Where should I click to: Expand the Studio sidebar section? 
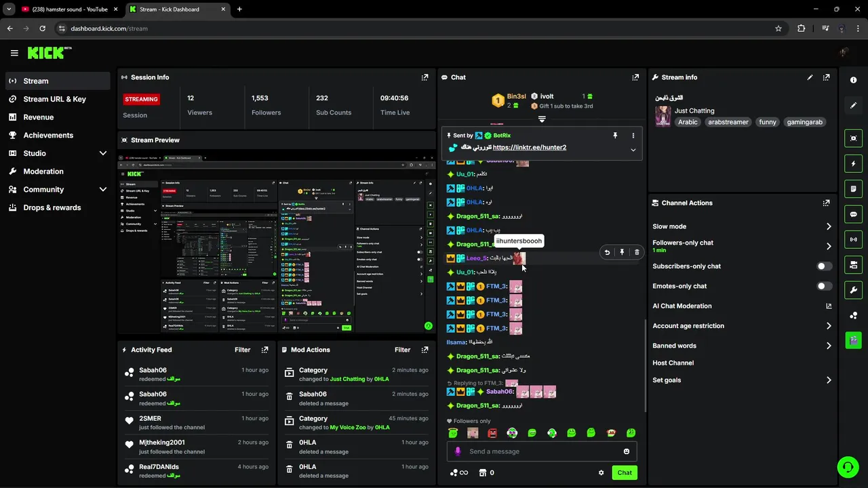(x=103, y=153)
